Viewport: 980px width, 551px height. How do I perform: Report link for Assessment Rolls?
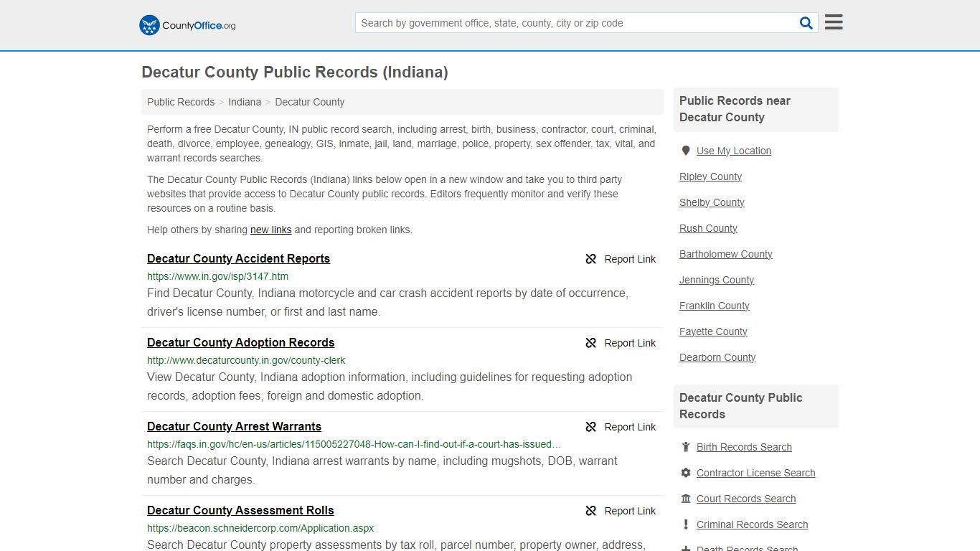[630, 511]
